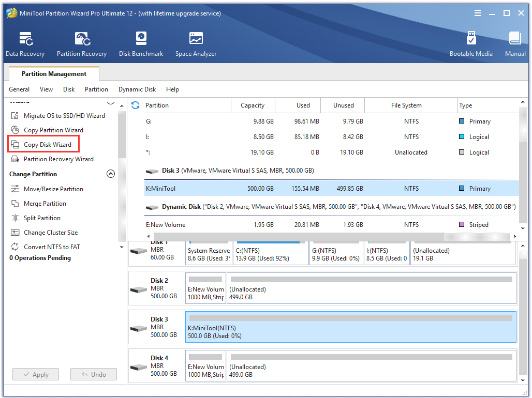Launch Partition Recovery from toolbar
The width and height of the screenshot is (532, 398).
82,44
